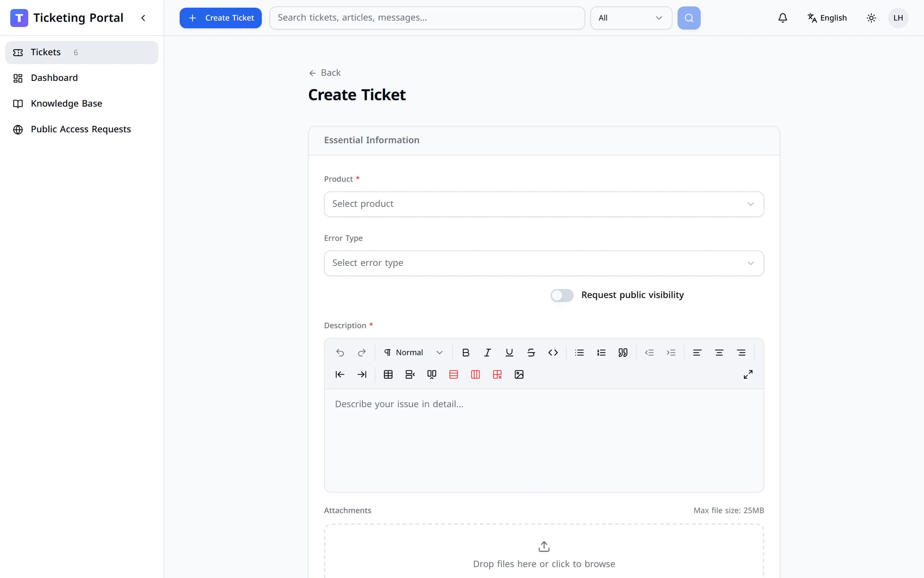Screen dimensions: 924x578
Task: Click the attachments drop zone to browse
Action: click(x=544, y=551)
